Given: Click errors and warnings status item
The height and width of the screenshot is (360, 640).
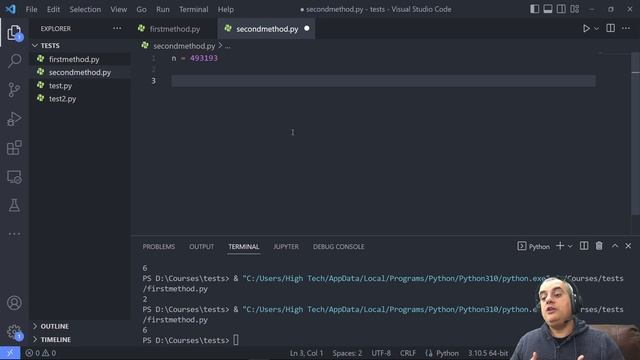Looking at the screenshot, I should coord(40,353).
